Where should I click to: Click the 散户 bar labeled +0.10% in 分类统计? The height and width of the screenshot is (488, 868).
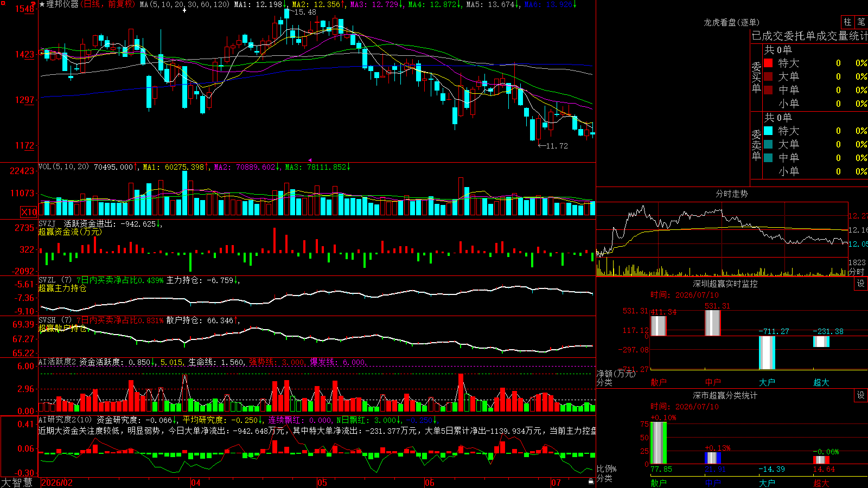click(x=659, y=443)
